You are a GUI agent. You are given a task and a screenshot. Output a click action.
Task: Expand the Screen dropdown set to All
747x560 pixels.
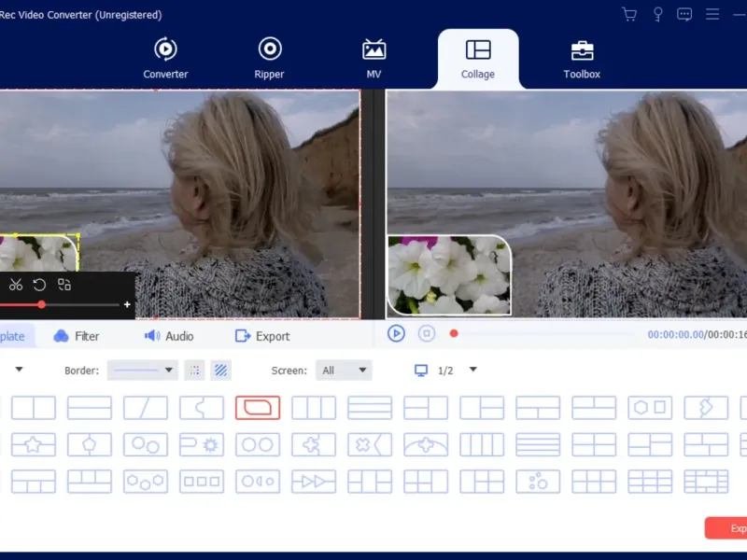[344, 371]
